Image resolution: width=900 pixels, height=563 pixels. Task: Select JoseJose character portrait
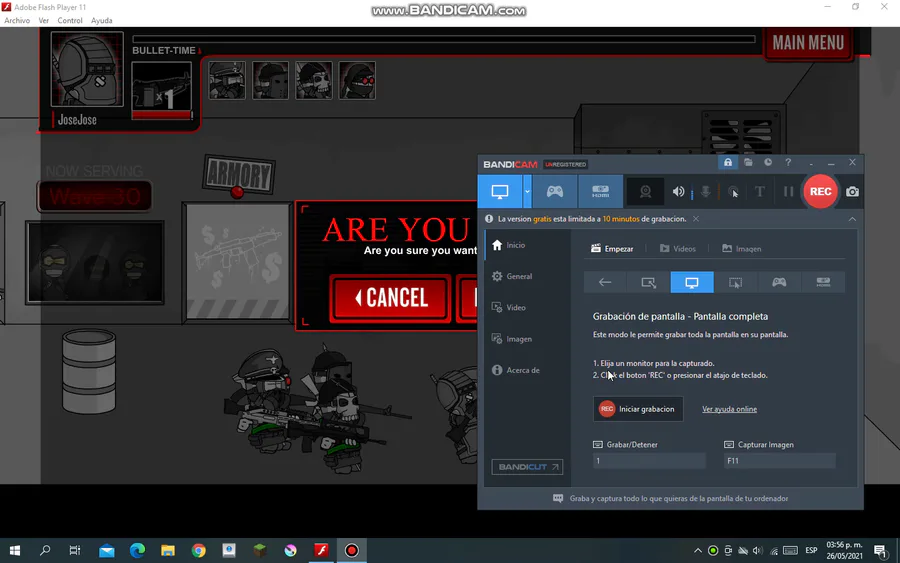coord(87,69)
